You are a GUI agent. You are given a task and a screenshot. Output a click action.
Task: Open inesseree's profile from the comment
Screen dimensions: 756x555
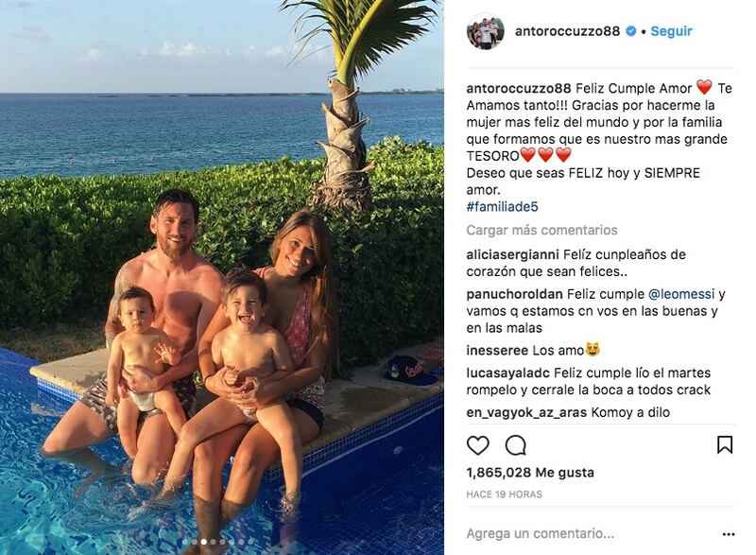497,351
